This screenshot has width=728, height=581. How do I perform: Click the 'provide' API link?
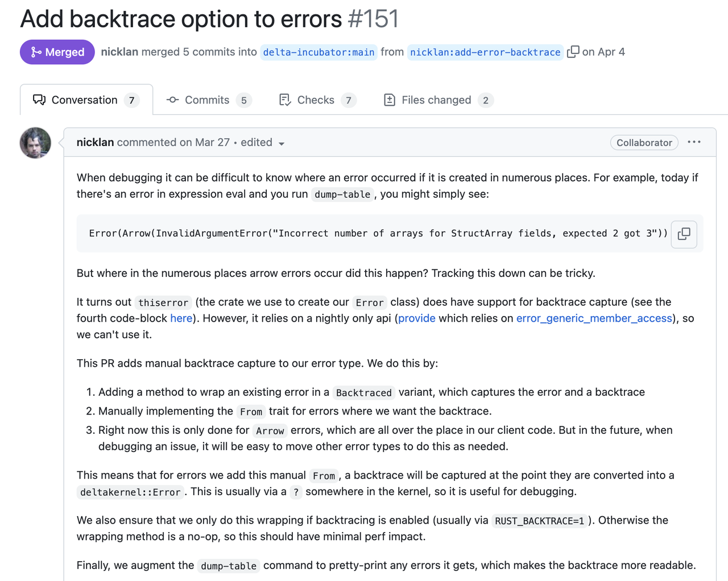tap(417, 318)
